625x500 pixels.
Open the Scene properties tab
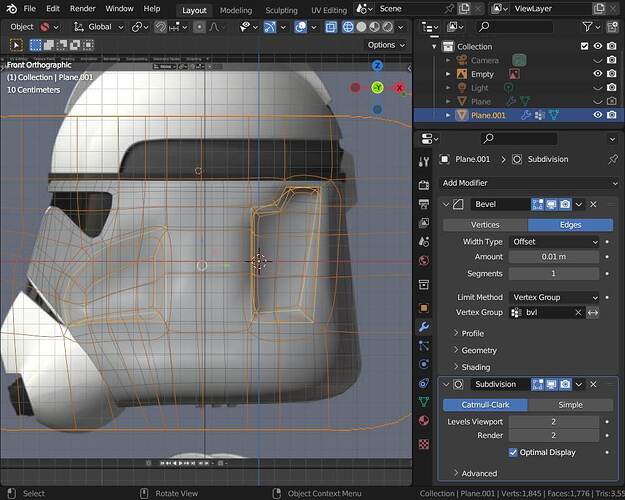[x=424, y=242]
